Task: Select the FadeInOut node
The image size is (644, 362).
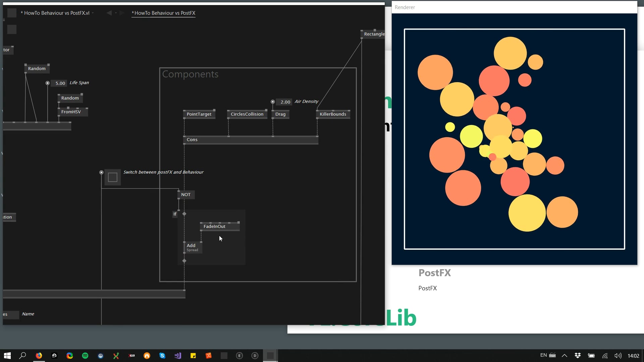Action: pos(215,227)
